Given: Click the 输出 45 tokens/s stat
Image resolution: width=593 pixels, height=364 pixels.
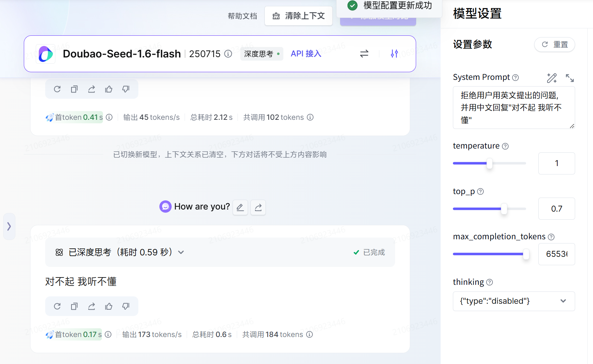Looking at the screenshot, I should coord(151,117).
